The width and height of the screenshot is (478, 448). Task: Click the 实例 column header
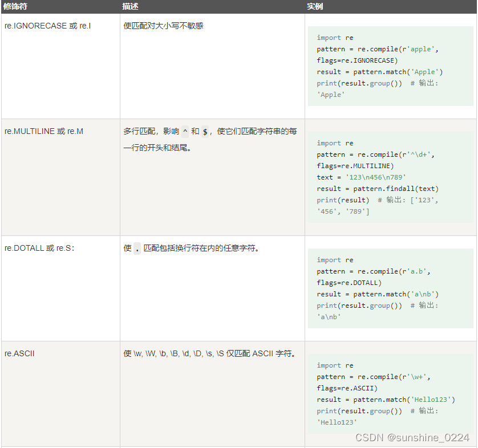tap(315, 6)
